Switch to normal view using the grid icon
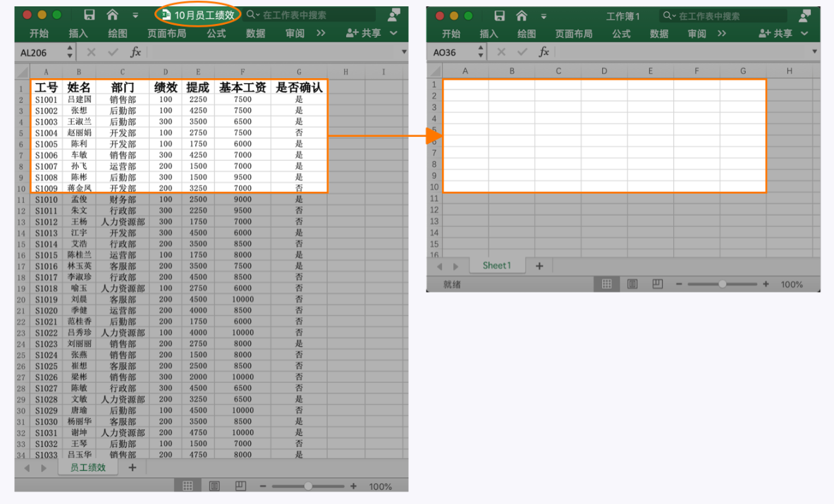The height and width of the screenshot is (504, 834). (188, 486)
